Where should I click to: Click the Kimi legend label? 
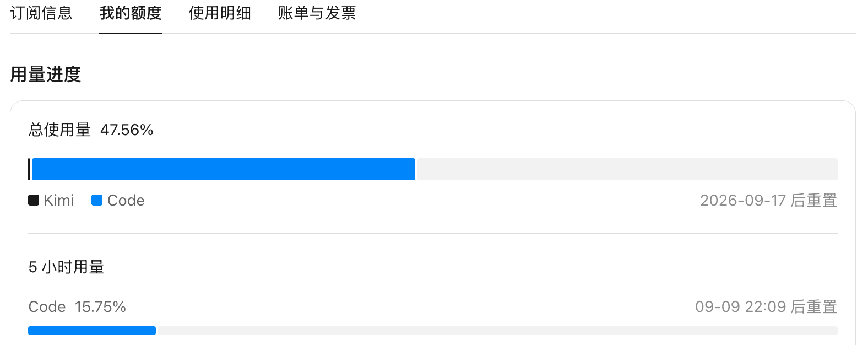tap(59, 200)
